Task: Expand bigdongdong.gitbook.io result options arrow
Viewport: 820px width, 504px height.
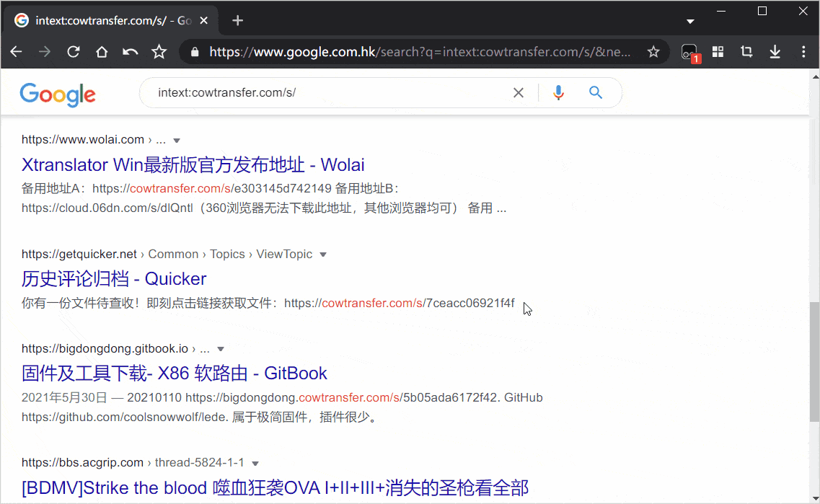Action: [221, 349]
